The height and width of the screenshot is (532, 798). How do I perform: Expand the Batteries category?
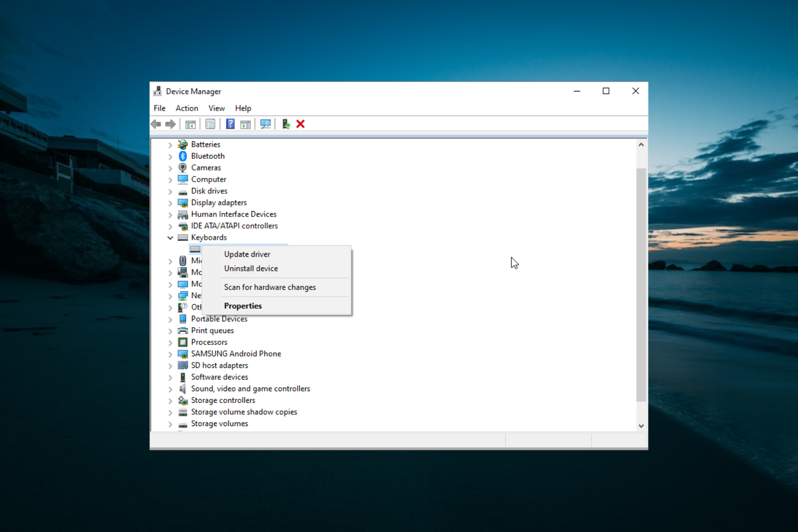coord(170,145)
